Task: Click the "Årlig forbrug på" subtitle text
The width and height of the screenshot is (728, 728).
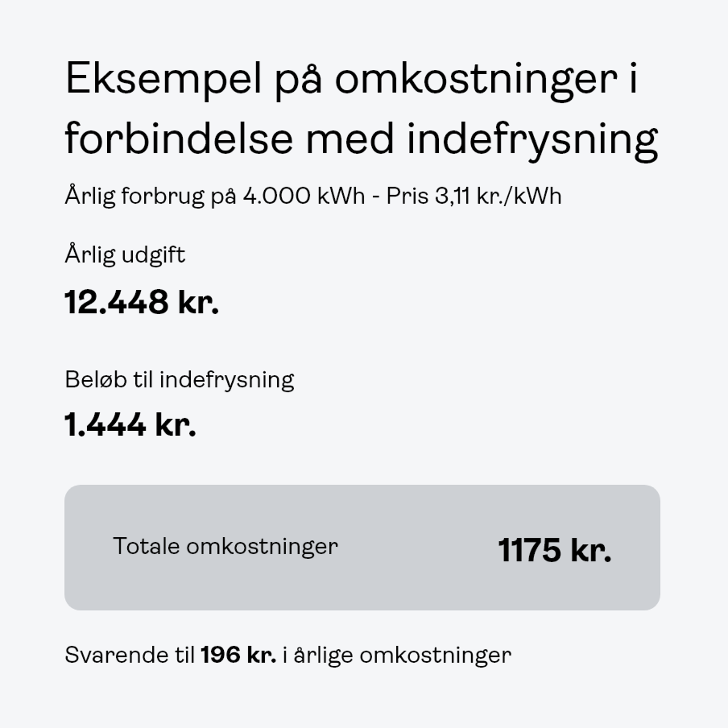Action: pos(151,197)
